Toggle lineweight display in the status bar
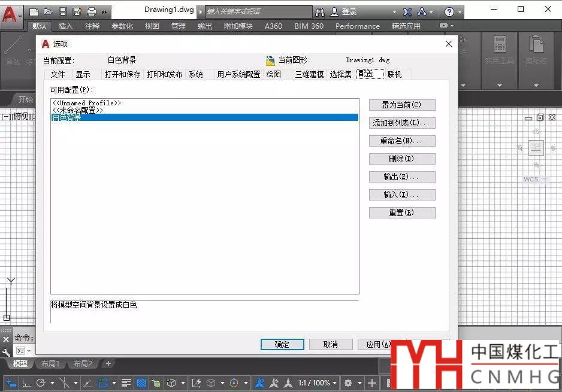The image size is (562, 392). [126, 382]
